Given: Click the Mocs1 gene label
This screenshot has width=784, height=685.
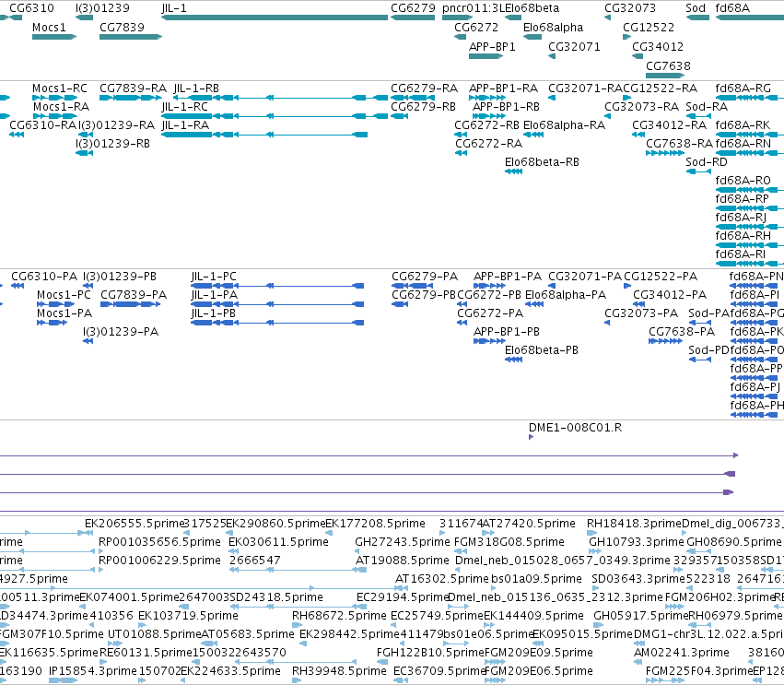Looking at the screenshot, I should tap(49, 27).
